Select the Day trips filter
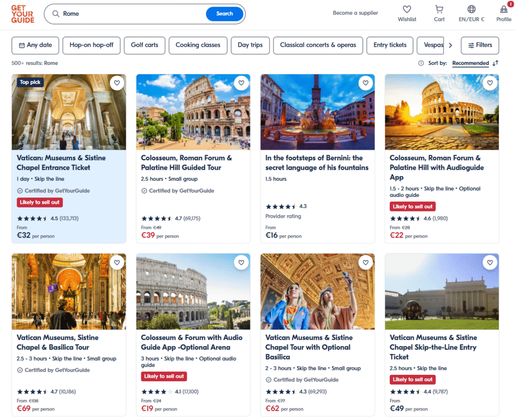 [x=250, y=45]
